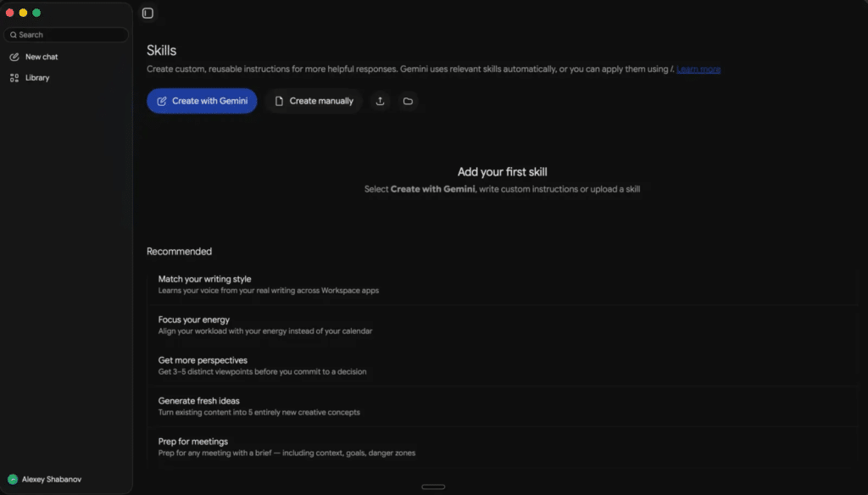This screenshot has width=868, height=495.
Task: Click the red close window button
Action: point(10,13)
